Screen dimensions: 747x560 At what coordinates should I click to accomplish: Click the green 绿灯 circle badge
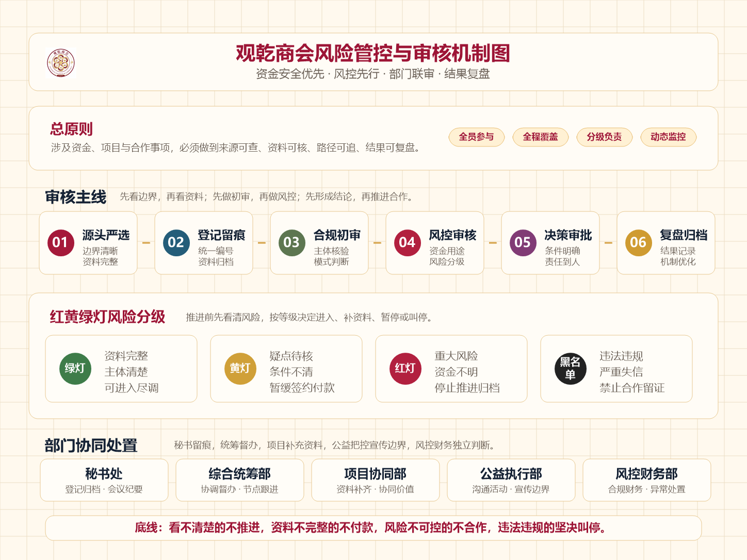(75, 369)
